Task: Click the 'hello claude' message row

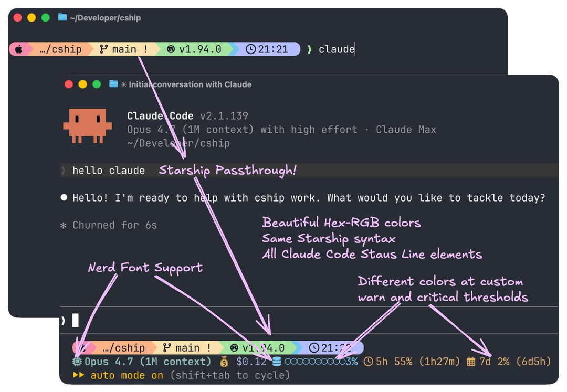Action: 309,170
